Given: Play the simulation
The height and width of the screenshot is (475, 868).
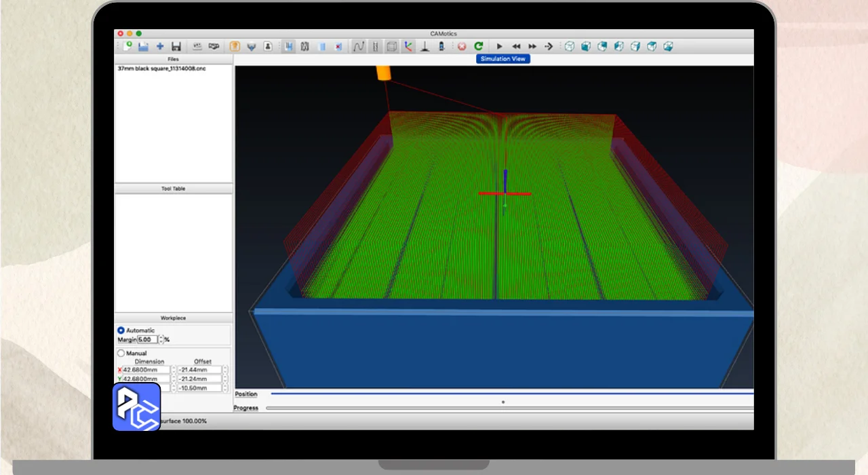Looking at the screenshot, I should (500, 46).
